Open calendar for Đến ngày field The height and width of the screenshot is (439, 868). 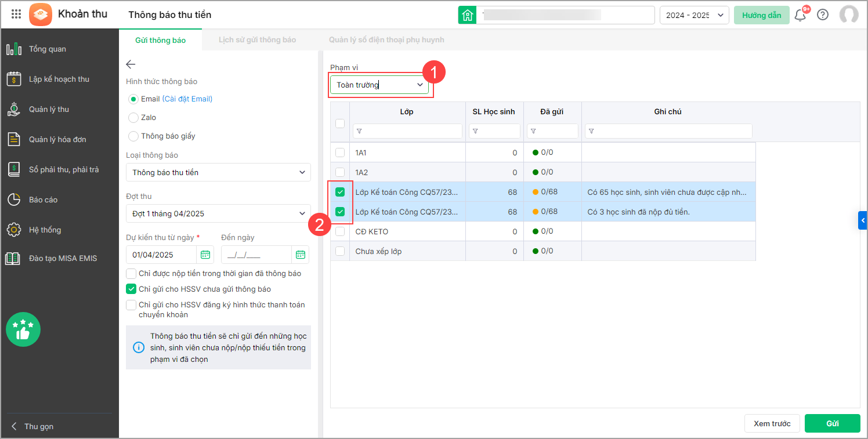(x=300, y=255)
